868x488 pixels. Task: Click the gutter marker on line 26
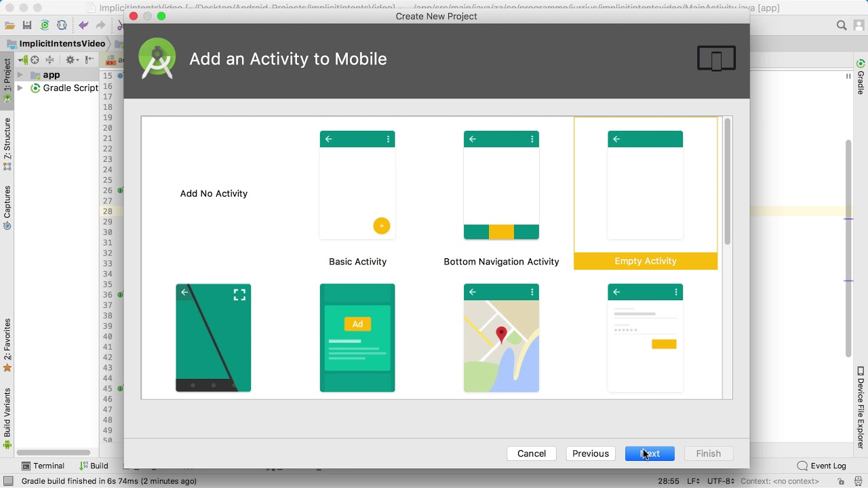[120, 190]
